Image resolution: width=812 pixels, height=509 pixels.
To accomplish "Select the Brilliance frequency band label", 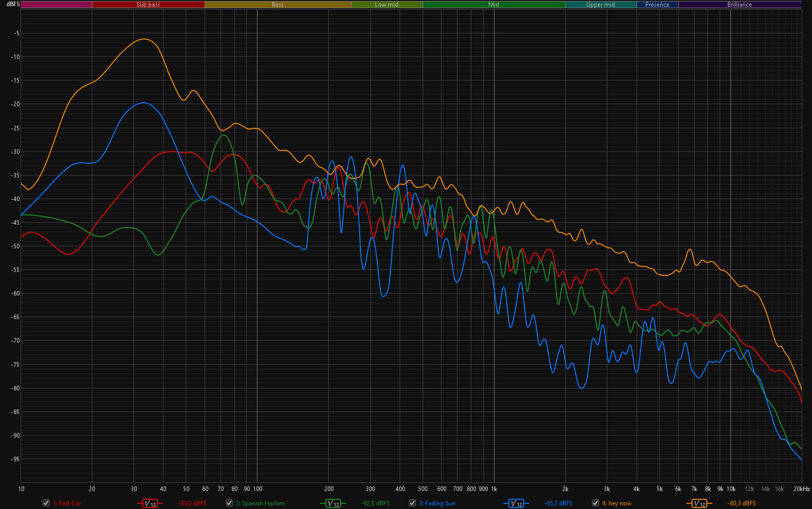I will tap(740, 5).
